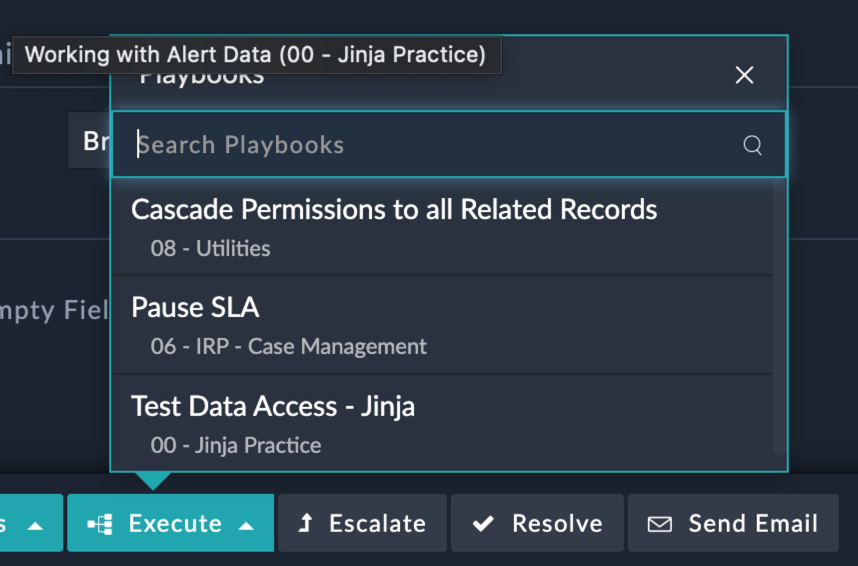Click the Send Email envelope icon
The height and width of the screenshot is (566, 858).
tap(660, 524)
